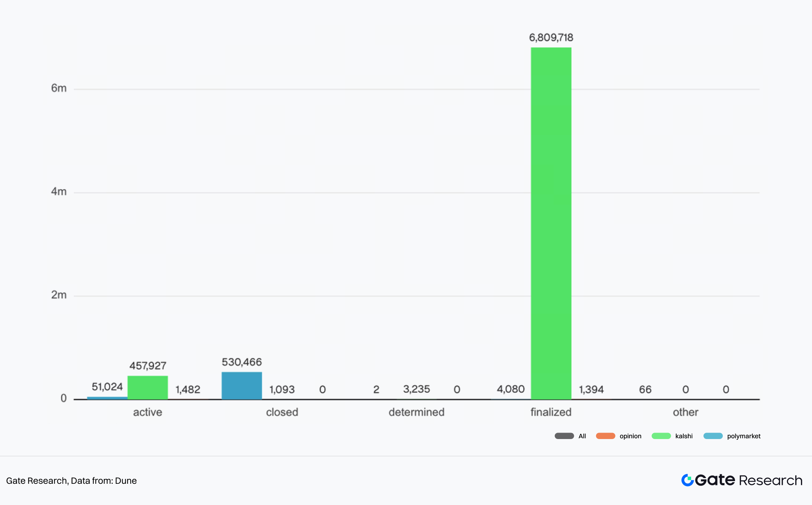Click the "closed" x-axis label

[x=282, y=412]
